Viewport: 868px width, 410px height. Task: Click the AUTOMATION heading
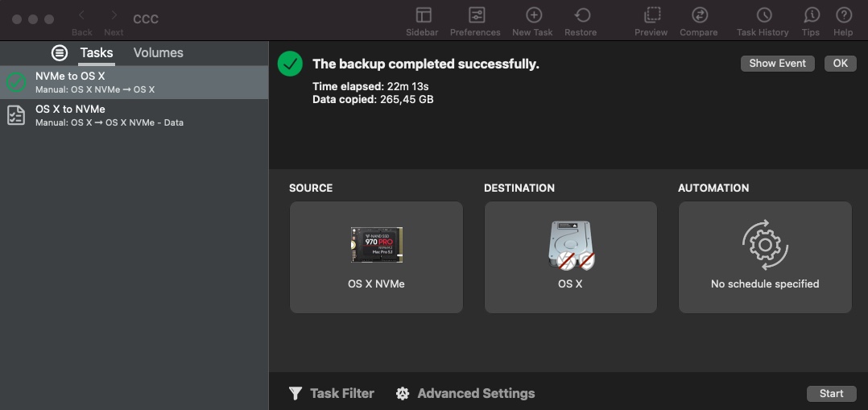(713, 188)
